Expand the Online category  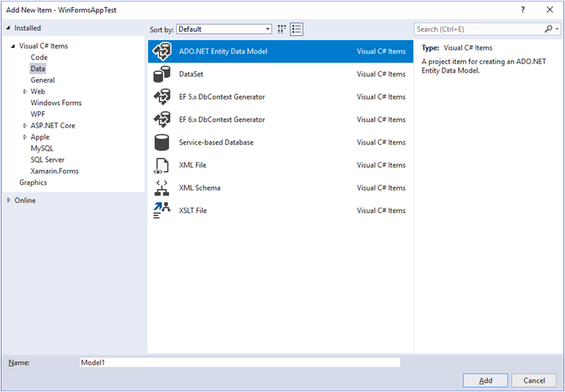[x=9, y=201]
